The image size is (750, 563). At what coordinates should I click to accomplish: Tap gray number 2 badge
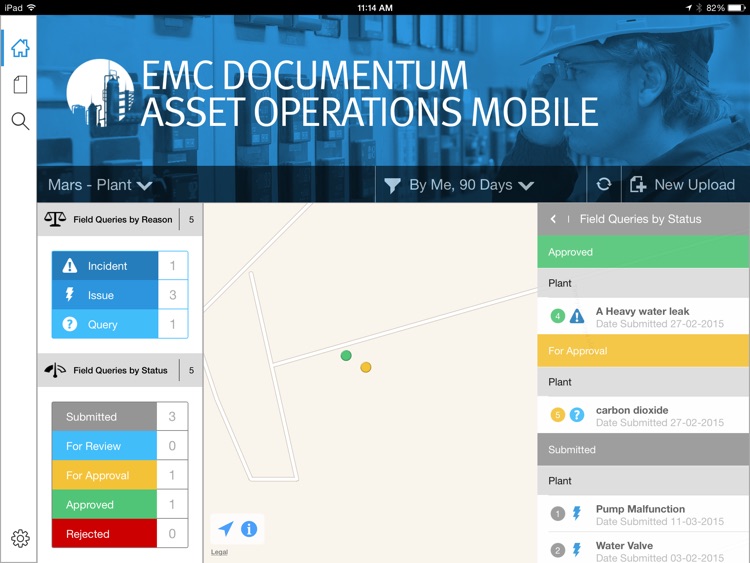557,551
